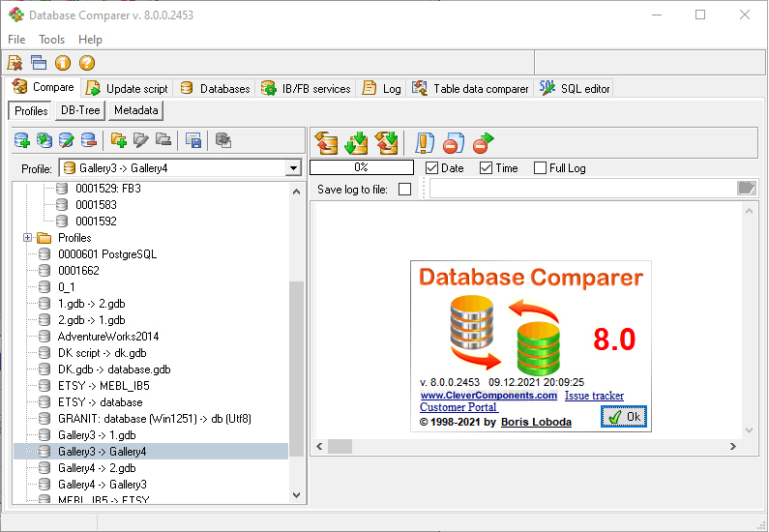Screen dimensions: 769x532
Task: Click the log panel scroll right arrow
Action: tap(733, 446)
